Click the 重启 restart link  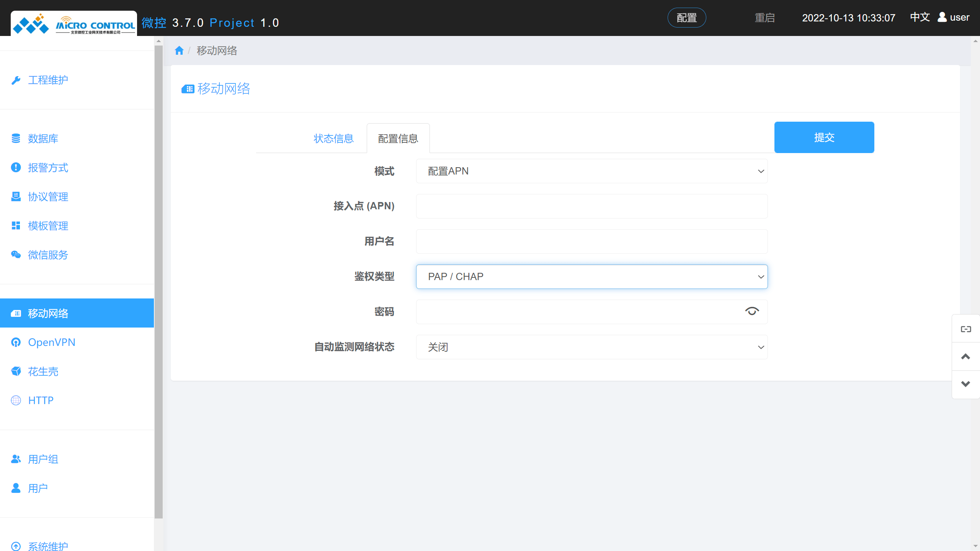point(765,18)
